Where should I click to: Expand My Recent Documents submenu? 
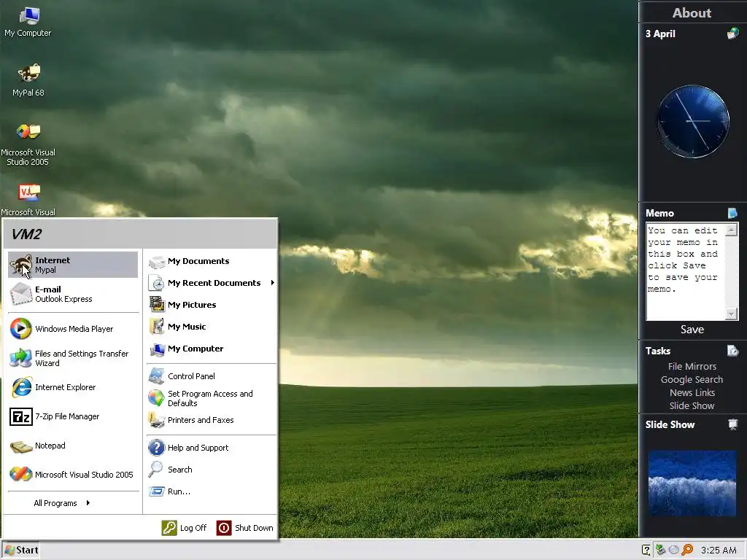pyautogui.click(x=211, y=283)
